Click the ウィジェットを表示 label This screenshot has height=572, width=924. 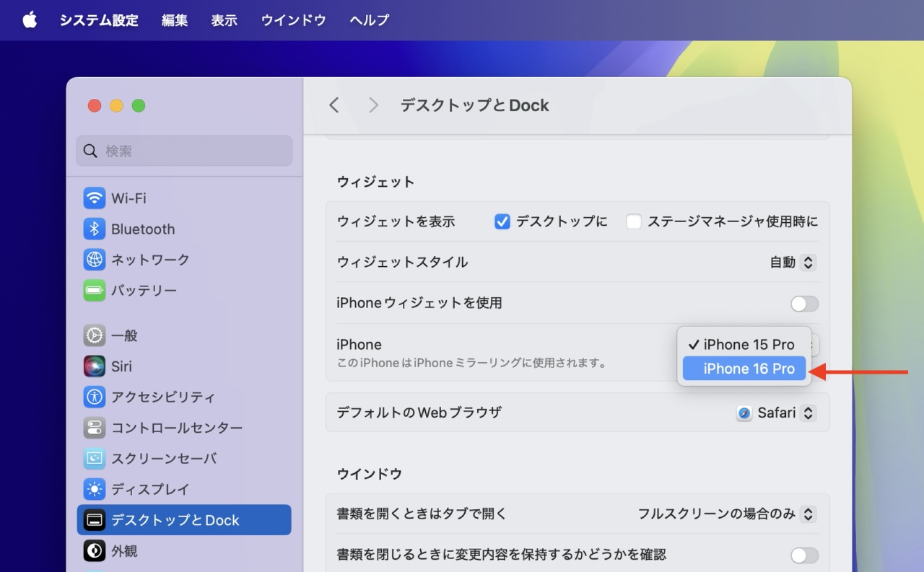tap(396, 221)
